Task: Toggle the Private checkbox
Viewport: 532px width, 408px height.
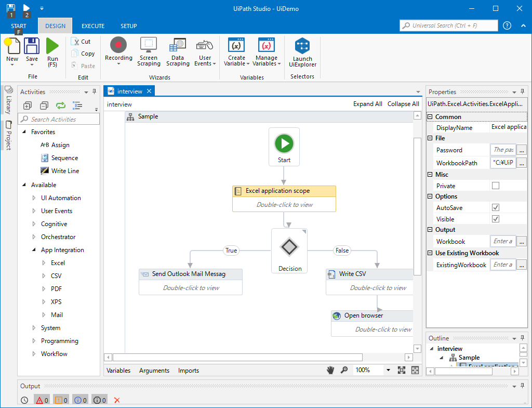Action: (495, 186)
